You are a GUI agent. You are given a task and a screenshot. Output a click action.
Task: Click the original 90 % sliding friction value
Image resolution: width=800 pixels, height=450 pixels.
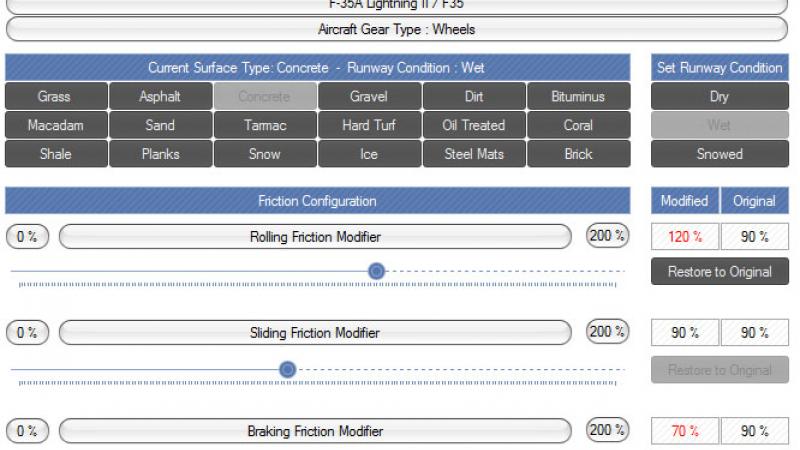755,333
